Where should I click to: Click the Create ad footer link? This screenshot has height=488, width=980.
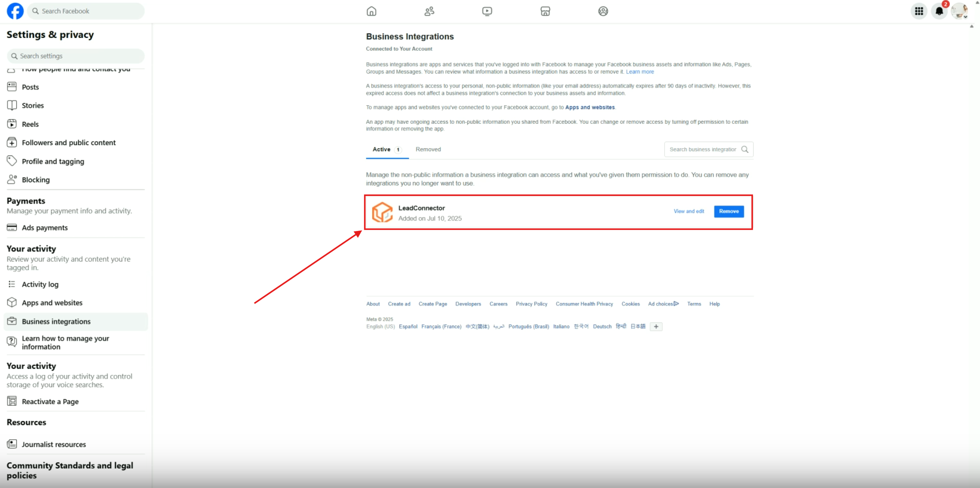coord(399,304)
